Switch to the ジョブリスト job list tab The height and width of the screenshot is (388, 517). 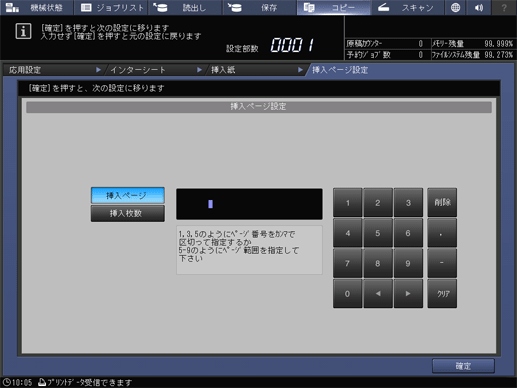(x=111, y=7)
